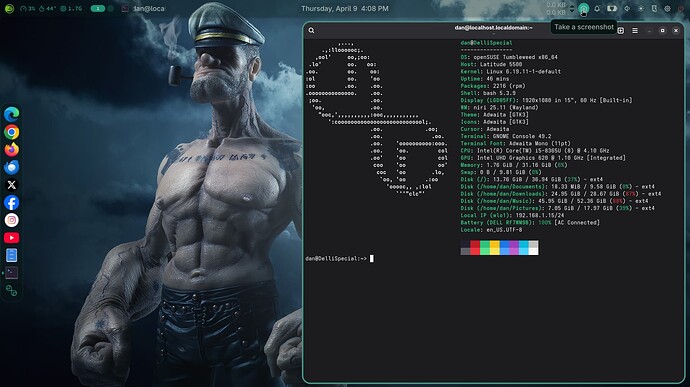Click the 'dan@DelliSpecial' header in fastfetch output
The image size is (690, 387).
coord(486,43)
